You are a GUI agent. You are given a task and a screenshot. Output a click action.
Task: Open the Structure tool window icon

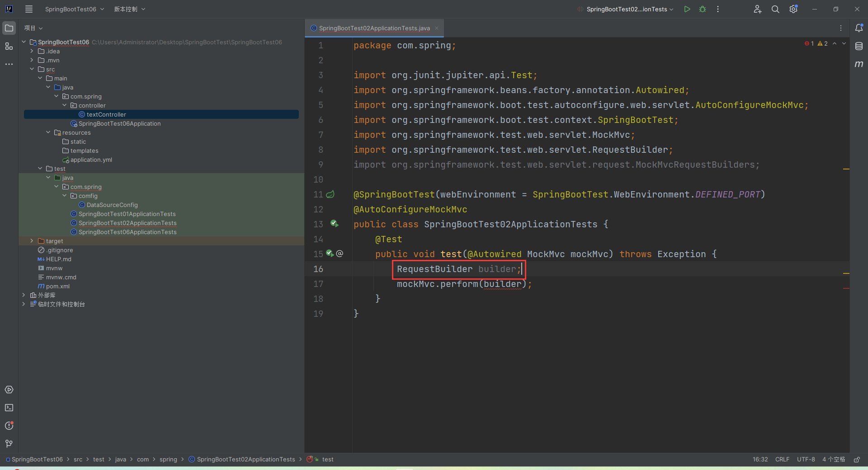pyautogui.click(x=9, y=46)
